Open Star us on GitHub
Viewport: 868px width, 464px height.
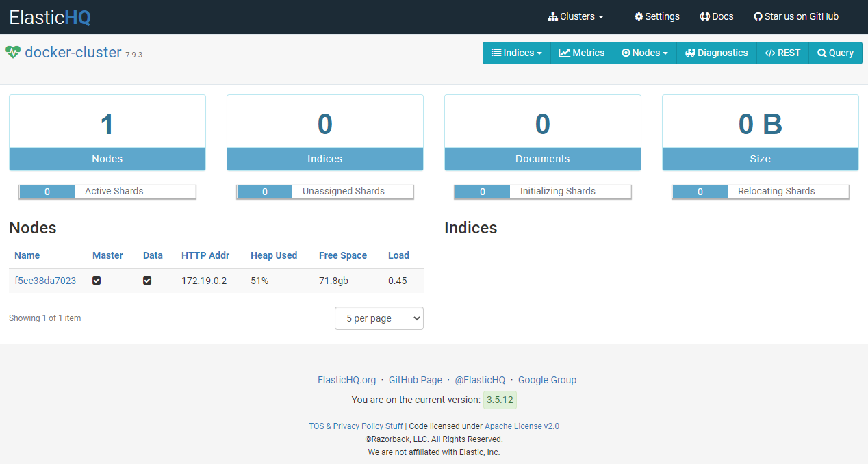[x=796, y=16]
